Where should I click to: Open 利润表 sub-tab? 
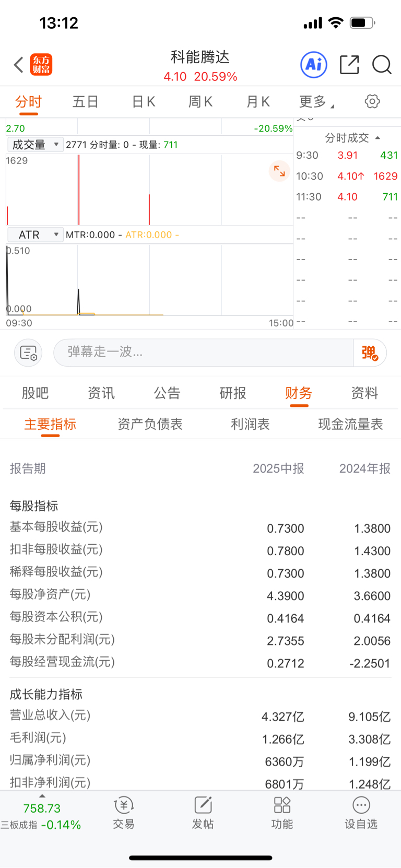click(251, 424)
